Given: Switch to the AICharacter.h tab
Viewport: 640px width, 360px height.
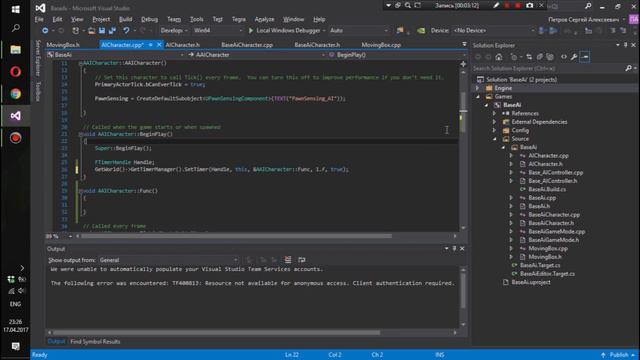Looking at the screenshot, I should (x=182, y=45).
